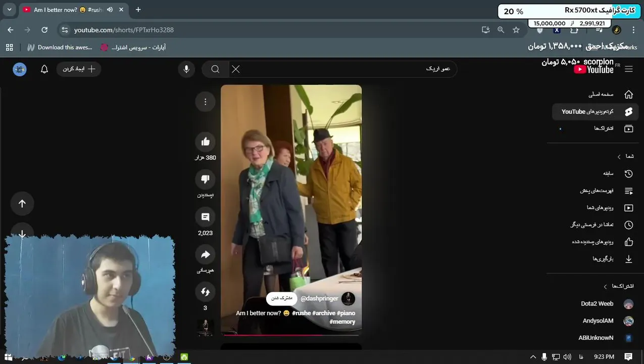
Task: Toggle the YouTube hamburger guide menu
Action: (629, 69)
